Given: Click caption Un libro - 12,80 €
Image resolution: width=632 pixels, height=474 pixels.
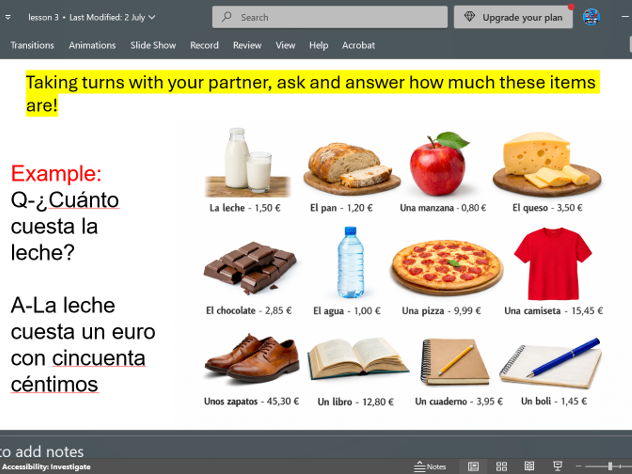Looking at the screenshot, I should coord(356,402).
